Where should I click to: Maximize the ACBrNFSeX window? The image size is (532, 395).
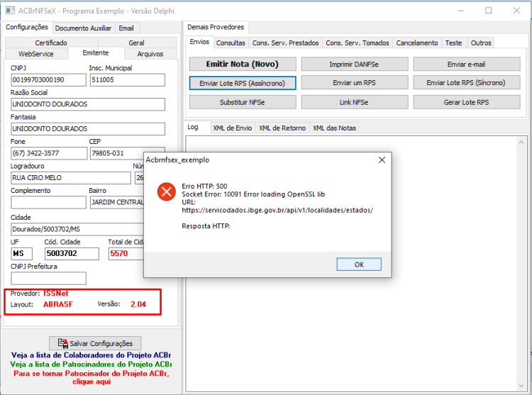click(x=488, y=11)
